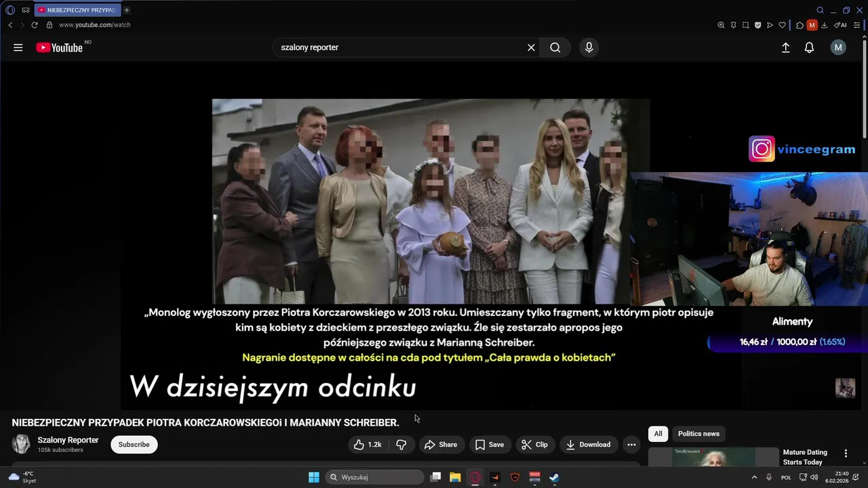Click the pin icon in the address bar
Viewport: 868px width, 488px height.
coord(733,25)
